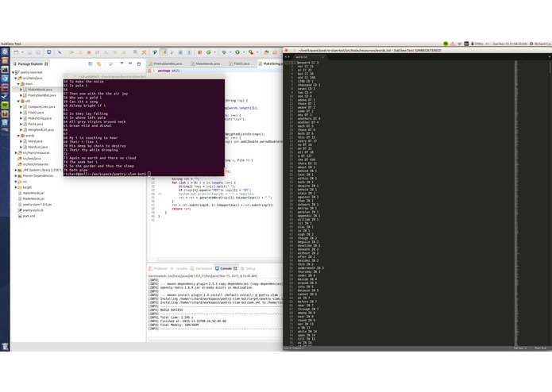The image size is (552, 392).
Task: Select CompareLines.java in Package Explorer
Action: [41, 107]
